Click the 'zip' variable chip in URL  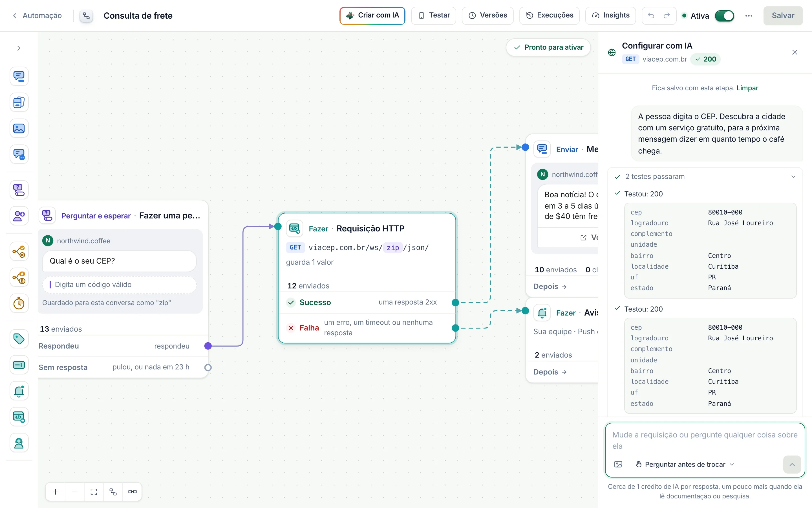tap(392, 248)
